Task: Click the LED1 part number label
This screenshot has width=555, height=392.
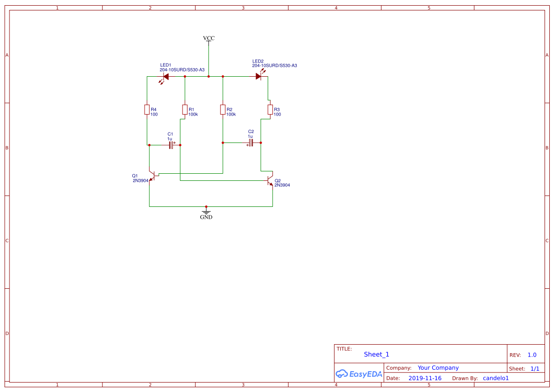Action: (182, 70)
